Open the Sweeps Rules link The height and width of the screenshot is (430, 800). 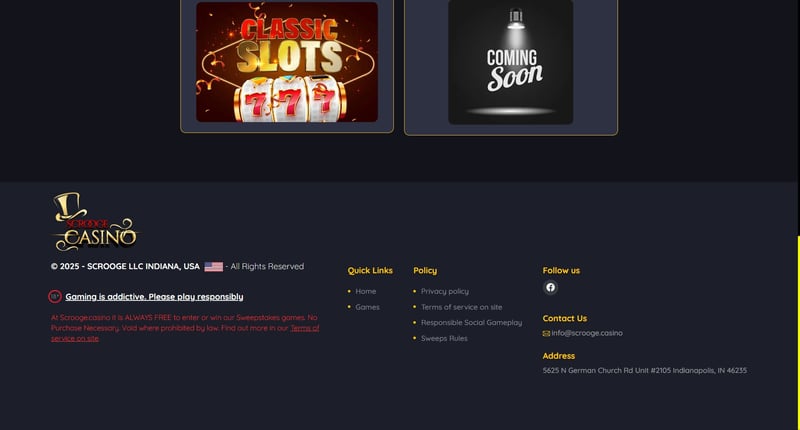(444, 338)
